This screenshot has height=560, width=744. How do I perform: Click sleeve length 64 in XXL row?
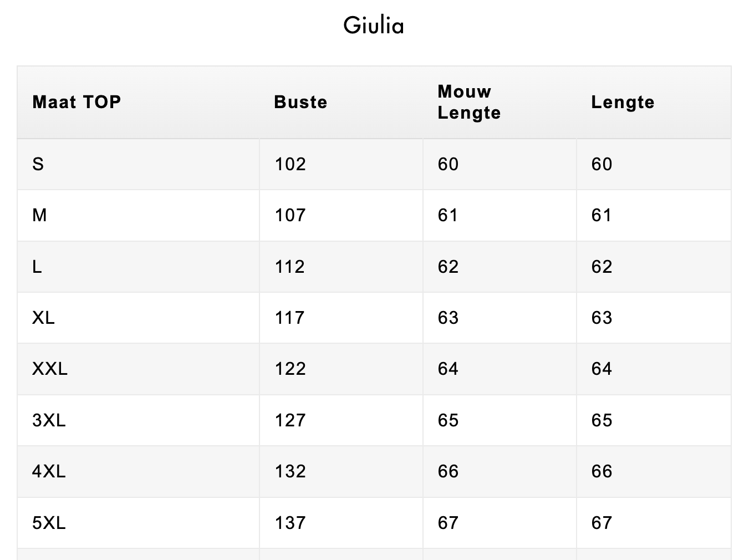(x=448, y=369)
